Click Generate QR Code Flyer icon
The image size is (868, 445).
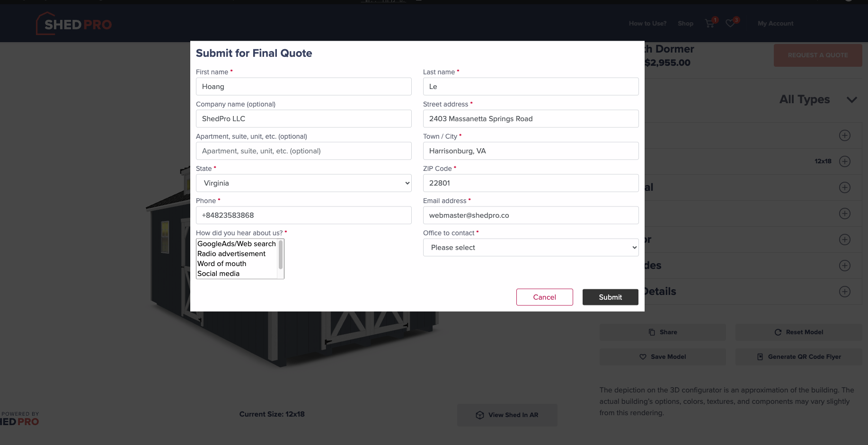pyautogui.click(x=760, y=357)
